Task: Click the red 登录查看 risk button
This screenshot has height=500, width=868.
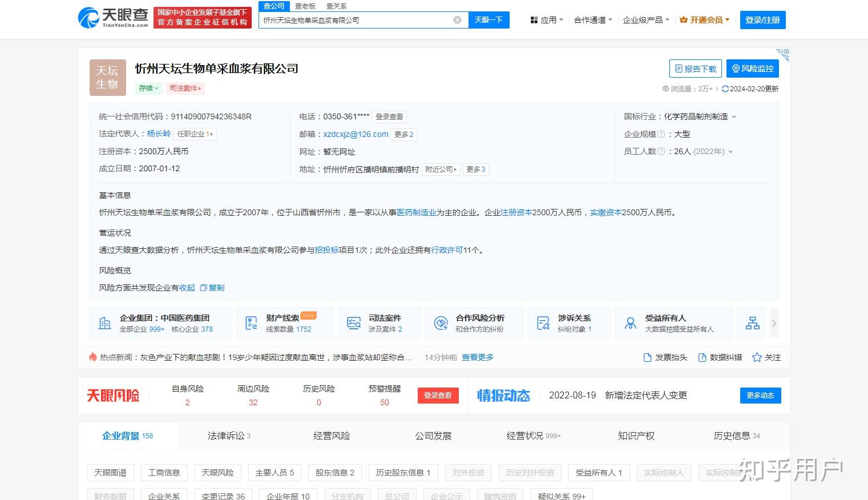Action: [x=438, y=395]
